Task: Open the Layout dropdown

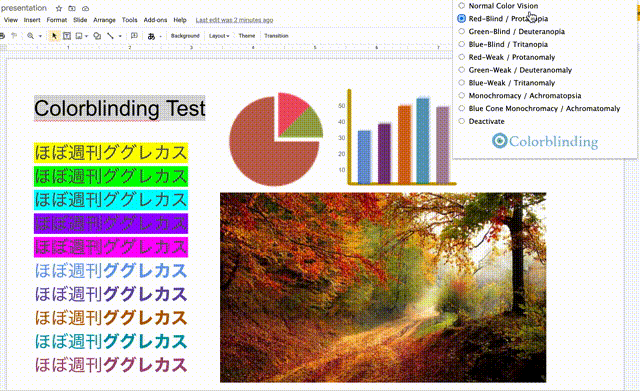Action: 219,36
